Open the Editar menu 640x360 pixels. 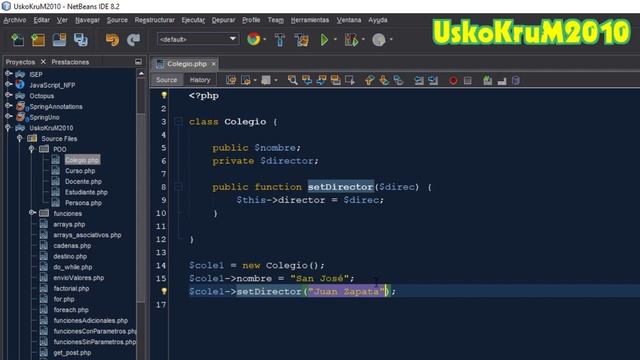tap(42, 20)
